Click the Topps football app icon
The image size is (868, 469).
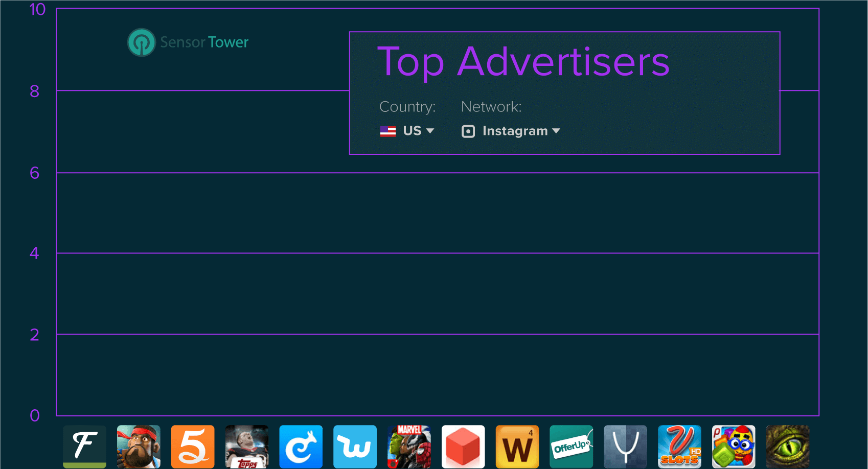247,447
